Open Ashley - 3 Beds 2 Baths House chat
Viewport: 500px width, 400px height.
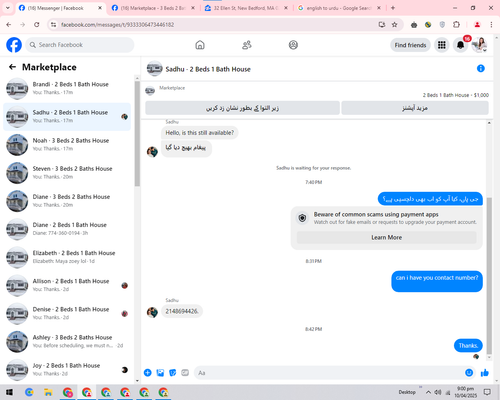67,342
